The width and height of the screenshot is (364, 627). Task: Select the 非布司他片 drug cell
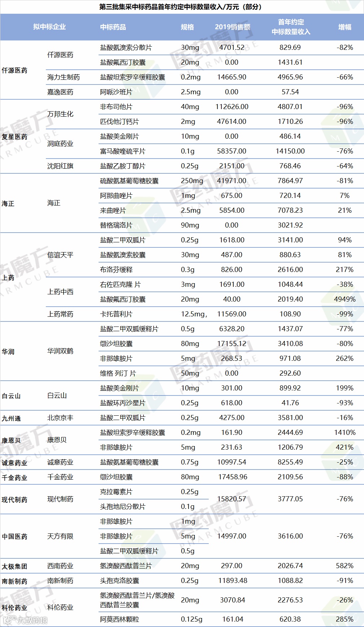pyautogui.click(x=116, y=107)
